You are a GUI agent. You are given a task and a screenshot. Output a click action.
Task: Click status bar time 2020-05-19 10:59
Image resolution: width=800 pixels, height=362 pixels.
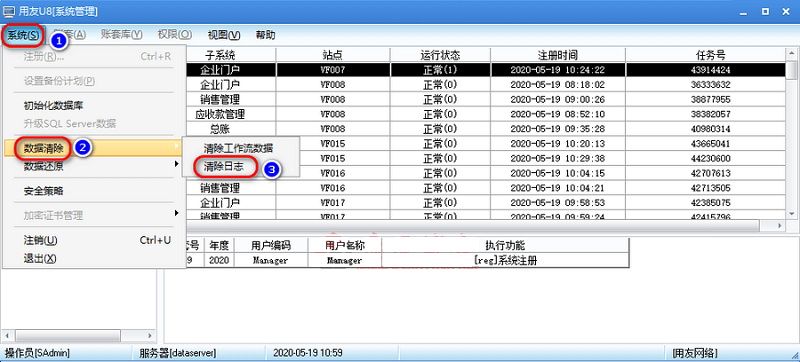[308, 352]
